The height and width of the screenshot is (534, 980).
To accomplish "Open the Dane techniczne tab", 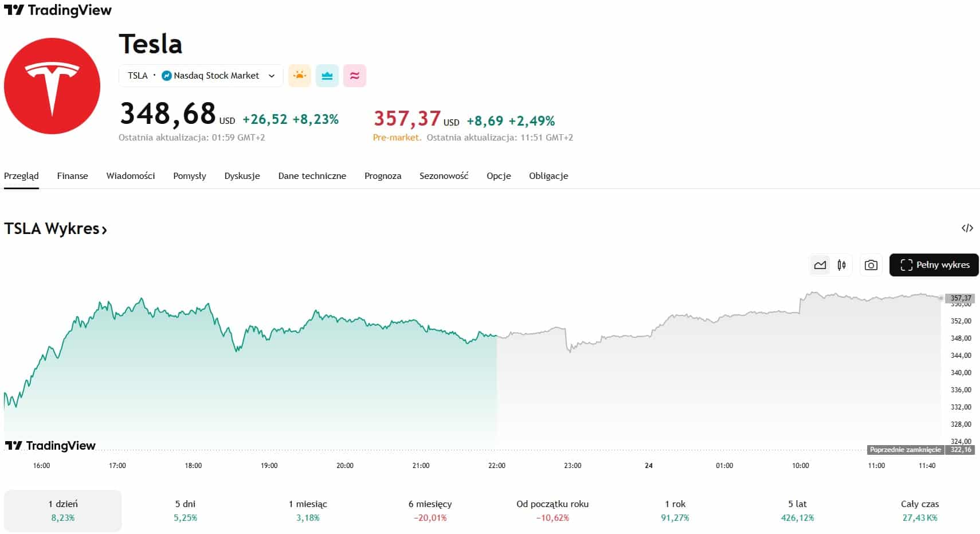I will coord(312,176).
